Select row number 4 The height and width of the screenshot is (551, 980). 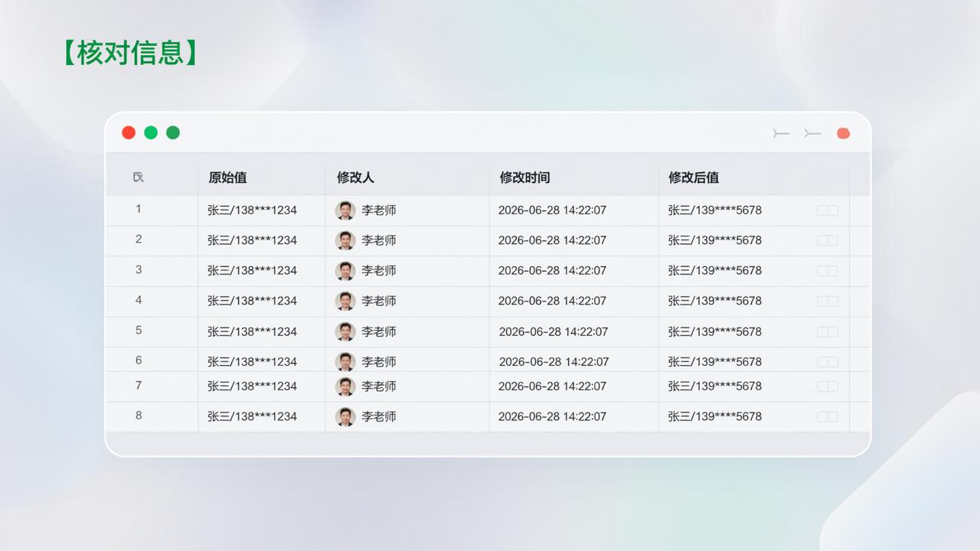[x=139, y=300]
